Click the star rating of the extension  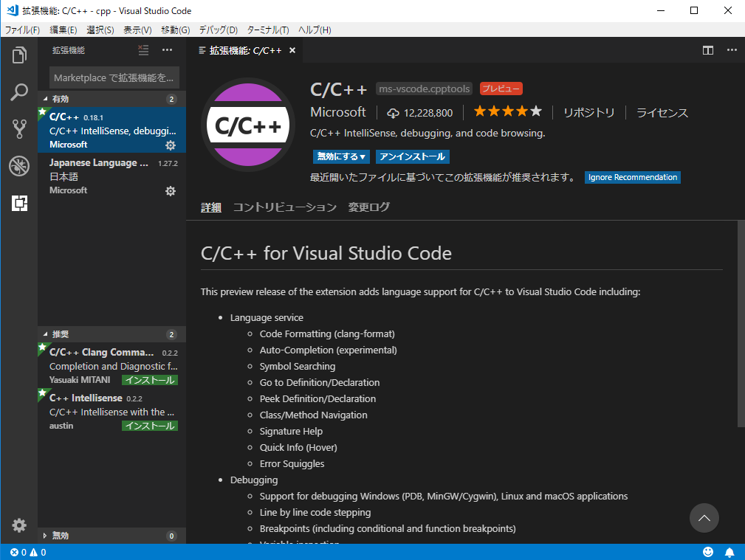[507, 111]
